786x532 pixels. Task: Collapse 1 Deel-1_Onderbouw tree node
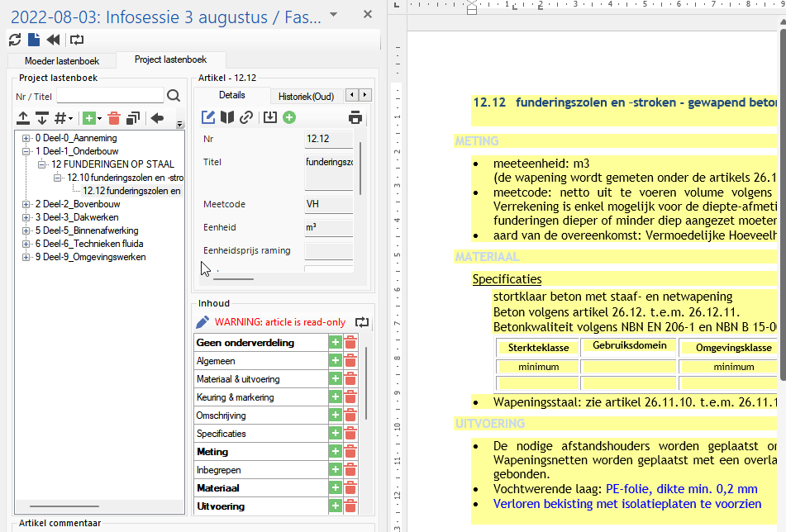point(26,151)
